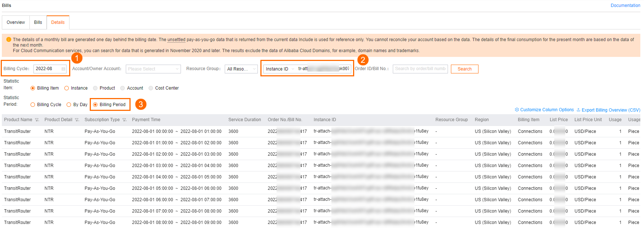The height and width of the screenshot is (228, 644).
Task: Click USD/Piece in the 07:00:00 ~ 08:00:00 row
Action: click(585, 211)
